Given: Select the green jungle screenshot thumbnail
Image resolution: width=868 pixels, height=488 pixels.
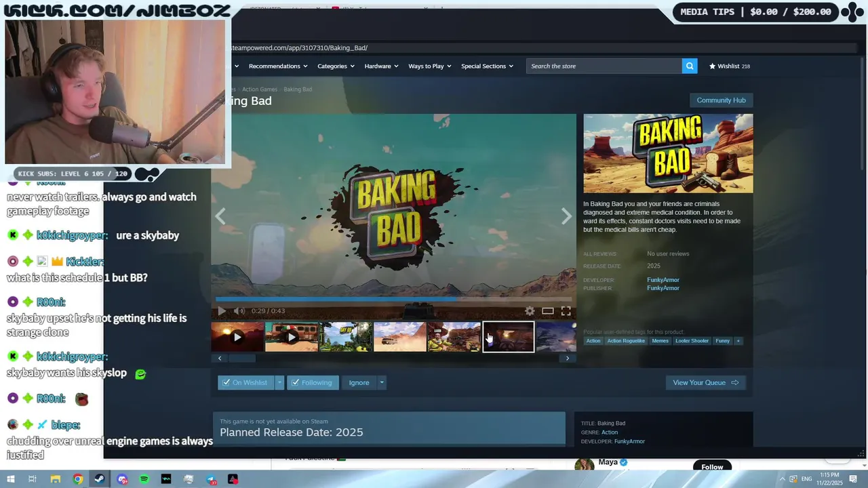Looking at the screenshot, I should (x=346, y=337).
